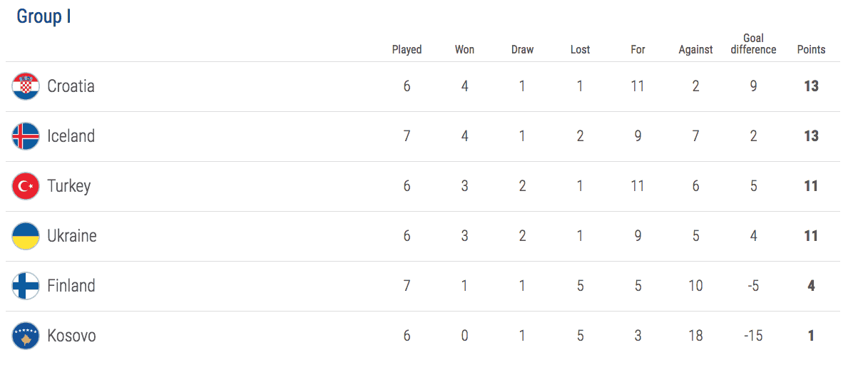This screenshot has width=868, height=365.
Task: Click the Group I heading
Action: [x=44, y=16]
